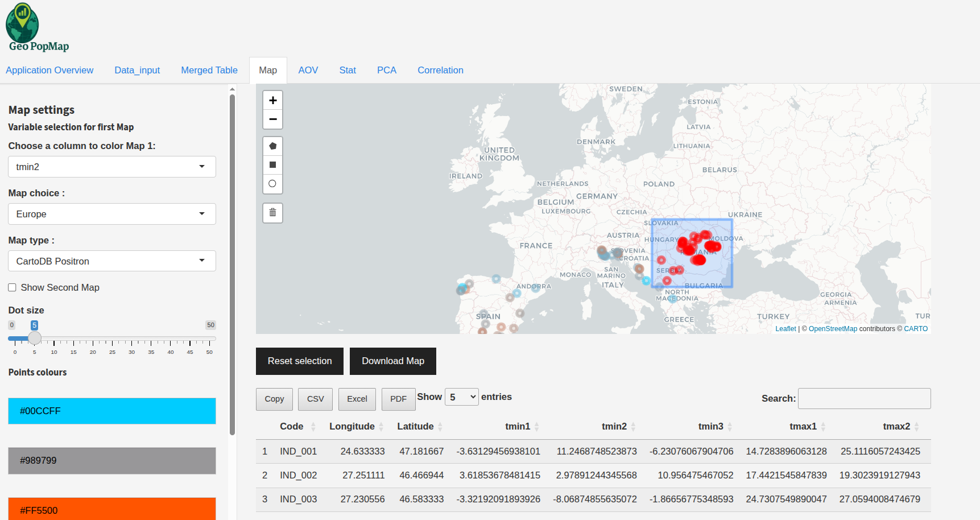The image size is (980, 520).
Task: Open the Map type dropdown CartoDB Positron
Action: 112,261
